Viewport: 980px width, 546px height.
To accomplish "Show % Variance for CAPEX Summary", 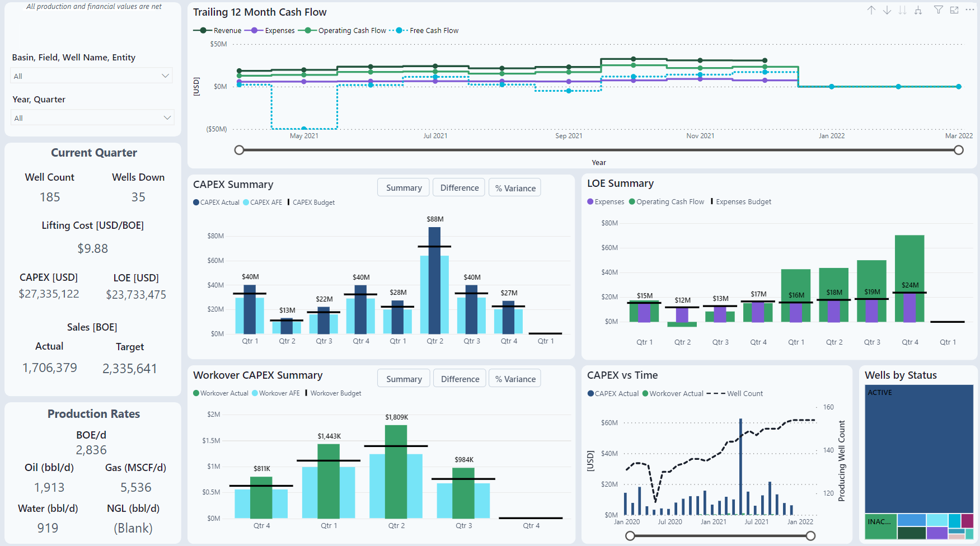I will tap(515, 188).
